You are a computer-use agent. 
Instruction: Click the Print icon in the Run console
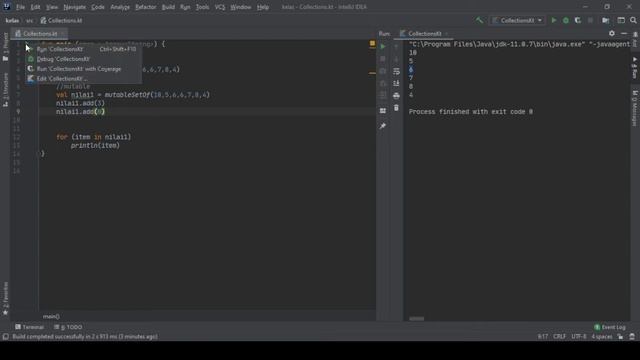pos(396,96)
